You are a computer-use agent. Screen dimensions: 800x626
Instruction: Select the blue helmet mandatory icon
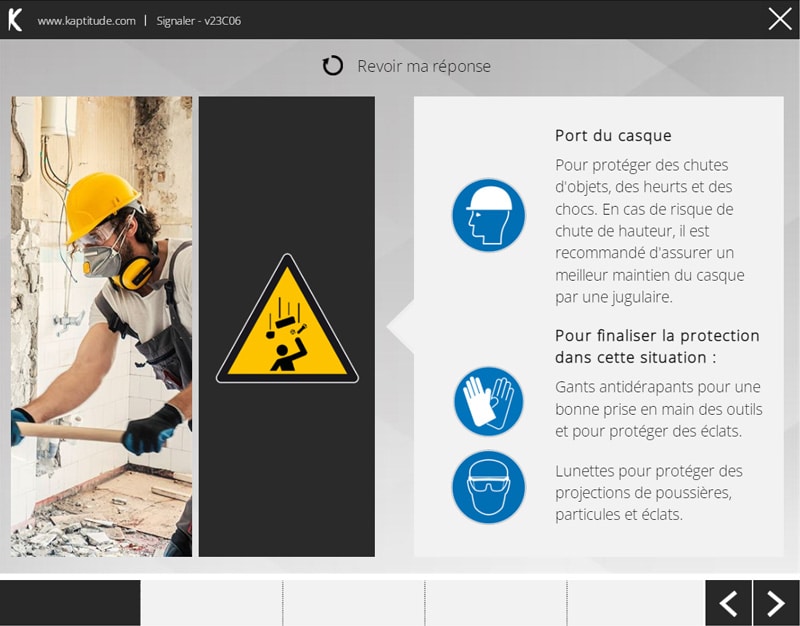(x=488, y=215)
